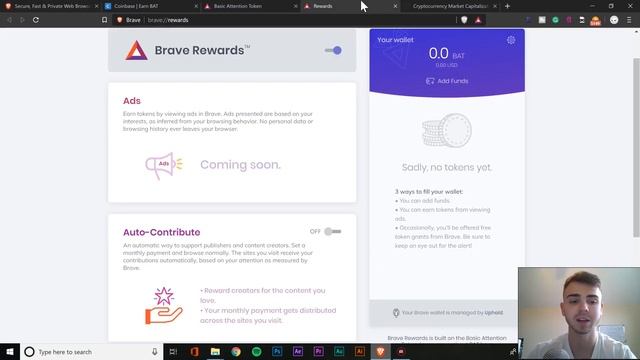Click the BAT rewards triangle icon in address bar
The width and height of the screenshot is (640, 360).
pyautogui.click(x=478, y=20)
